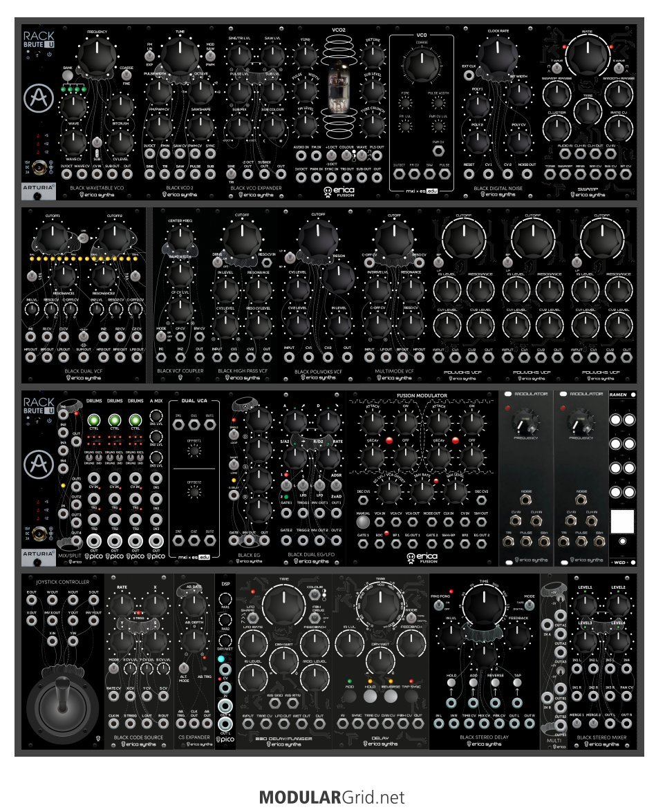Viewport: 665px width, 812px height.
Task: Toggle the SUB switch on Black Wavetable VCO
Action: [97, 142]
